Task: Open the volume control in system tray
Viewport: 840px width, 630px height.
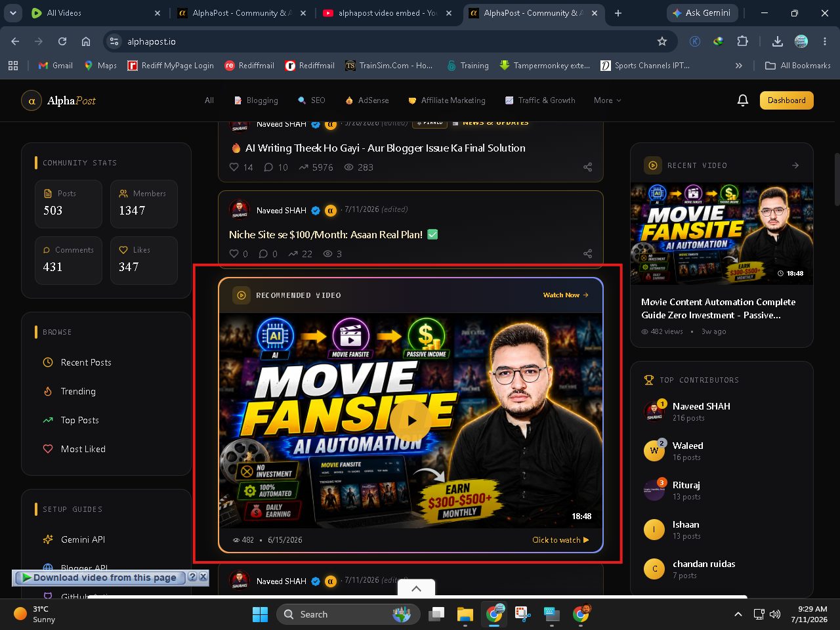Action: click(x=775, y=614)
